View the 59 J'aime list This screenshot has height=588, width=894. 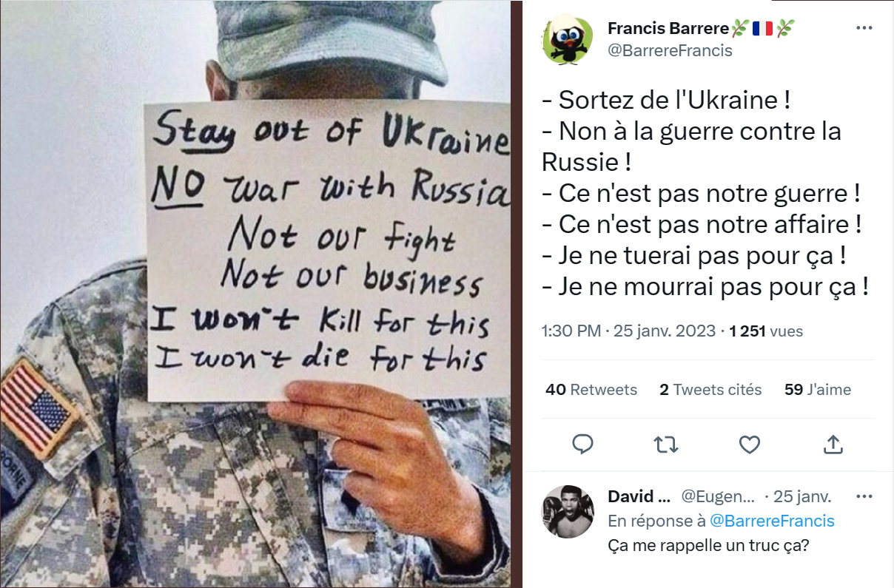(818, 390)
